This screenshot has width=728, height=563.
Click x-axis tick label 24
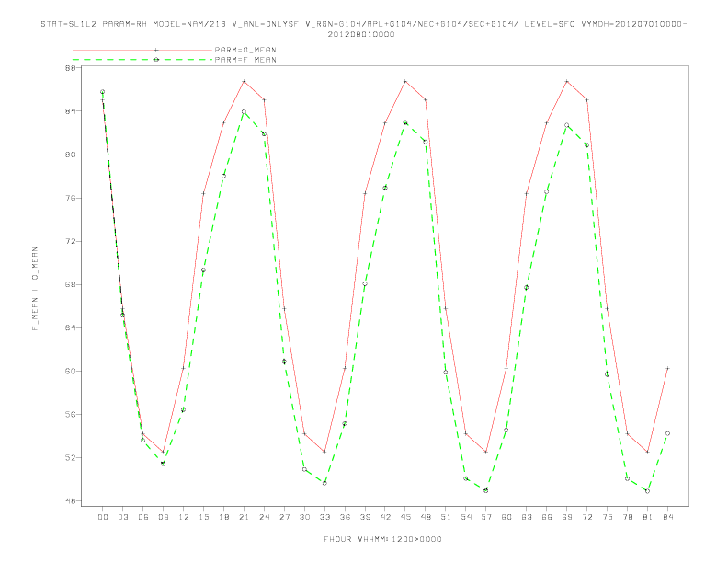click(264, 517)
